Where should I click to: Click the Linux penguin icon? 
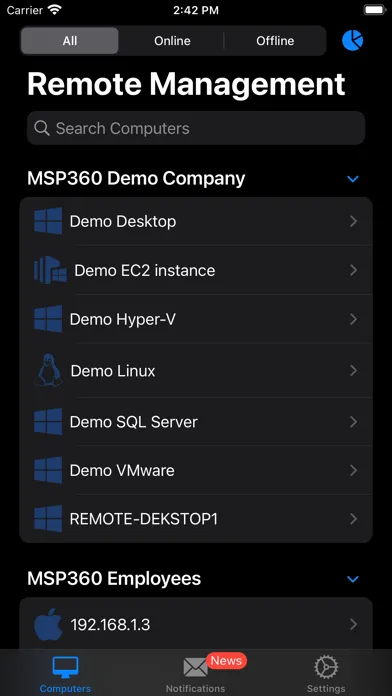point(48,370)
